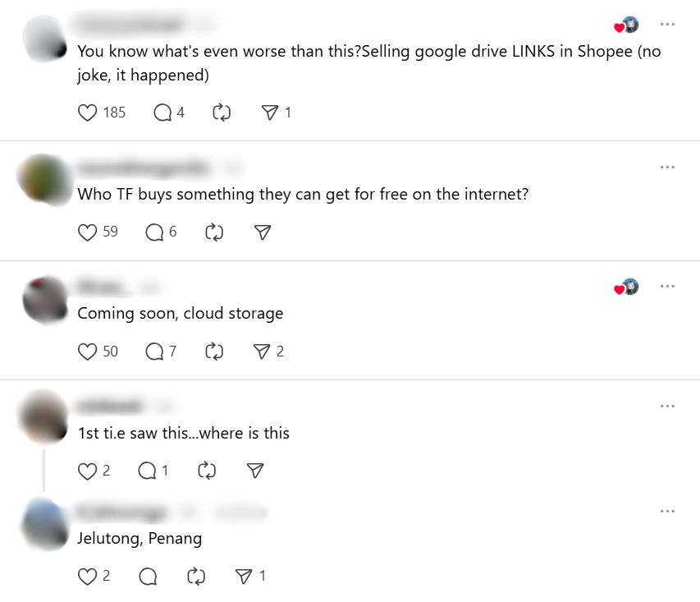Repost the 'free on the internet' comment

pos(214,232)
